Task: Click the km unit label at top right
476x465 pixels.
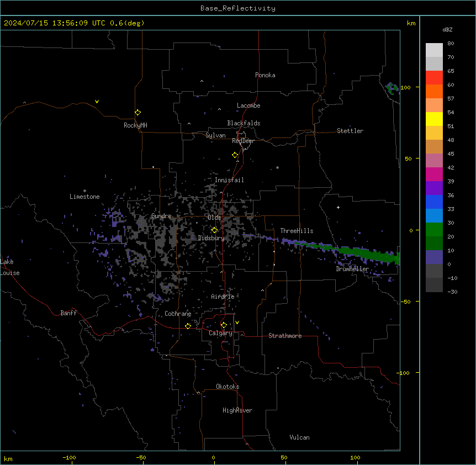Action: (411, 23)
